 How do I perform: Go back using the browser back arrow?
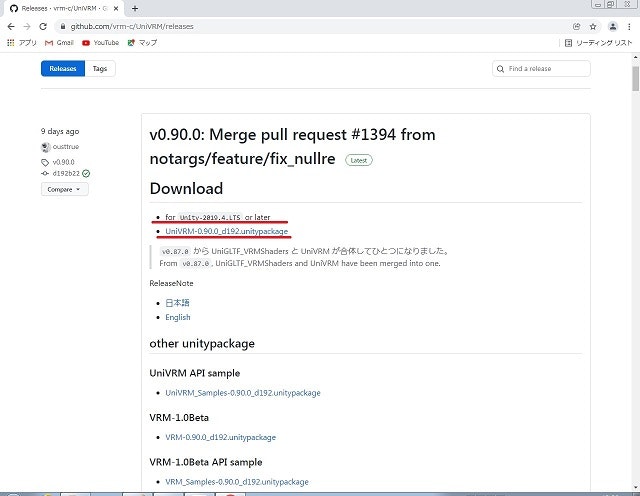coord(11,27)
